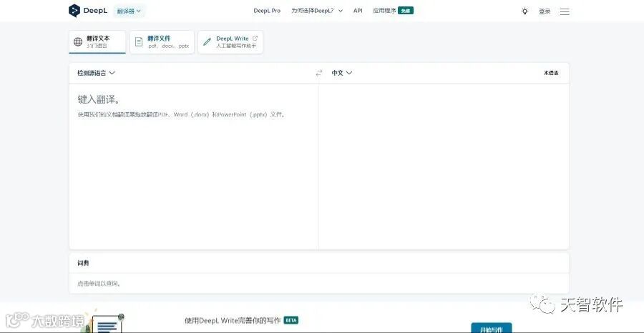This screenshot has height=333, width=644.
Task: Open the hamburger menu icon
Action: click(x=565, y=11)
